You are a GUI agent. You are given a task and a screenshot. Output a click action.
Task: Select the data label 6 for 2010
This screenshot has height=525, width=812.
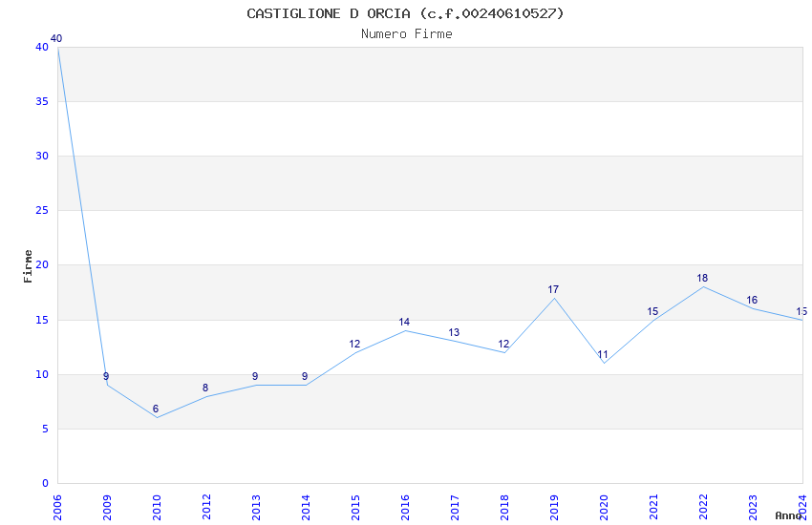(156, 409)
